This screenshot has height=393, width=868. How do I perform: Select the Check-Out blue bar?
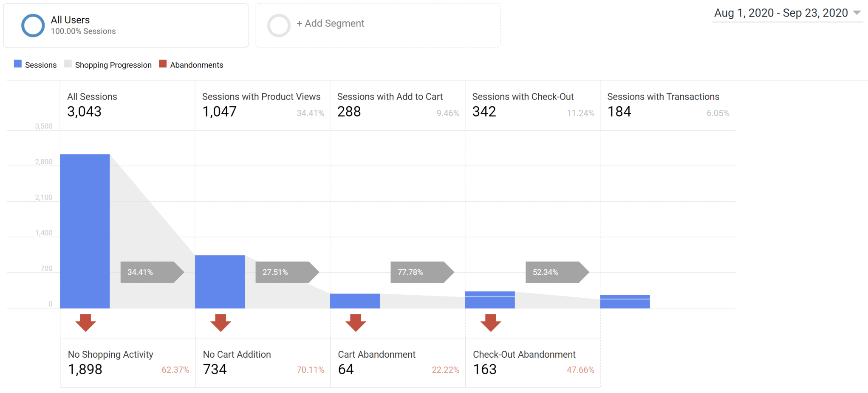coord(490,300)
